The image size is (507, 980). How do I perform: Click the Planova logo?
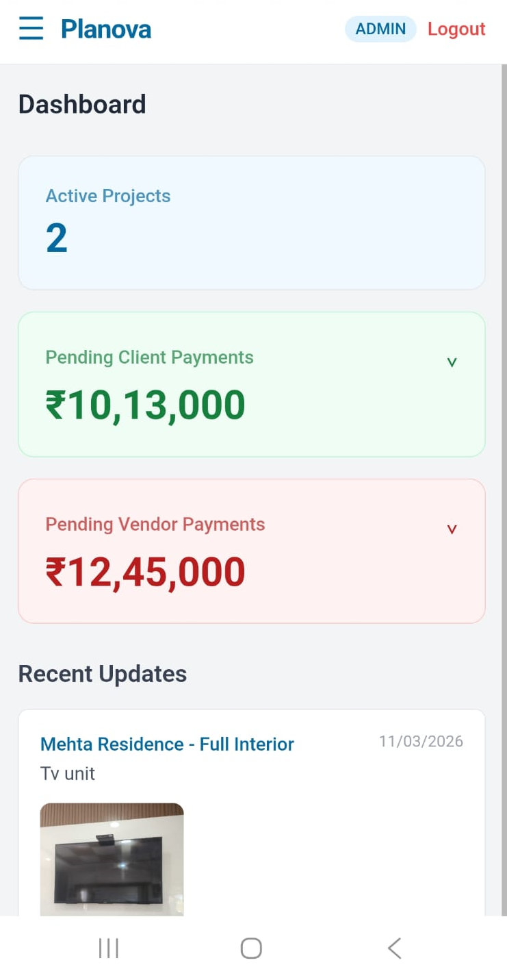(106, 29)
